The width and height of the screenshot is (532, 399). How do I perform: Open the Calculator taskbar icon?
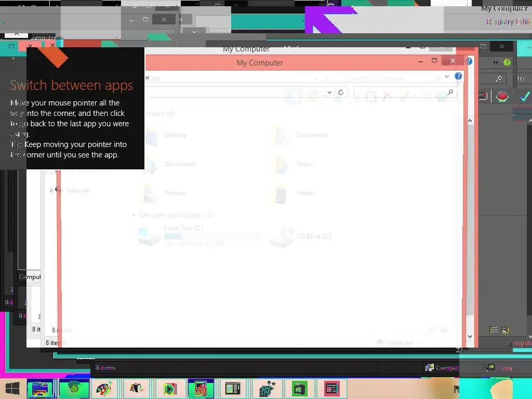pyautogui.click(x=200, y=389)
